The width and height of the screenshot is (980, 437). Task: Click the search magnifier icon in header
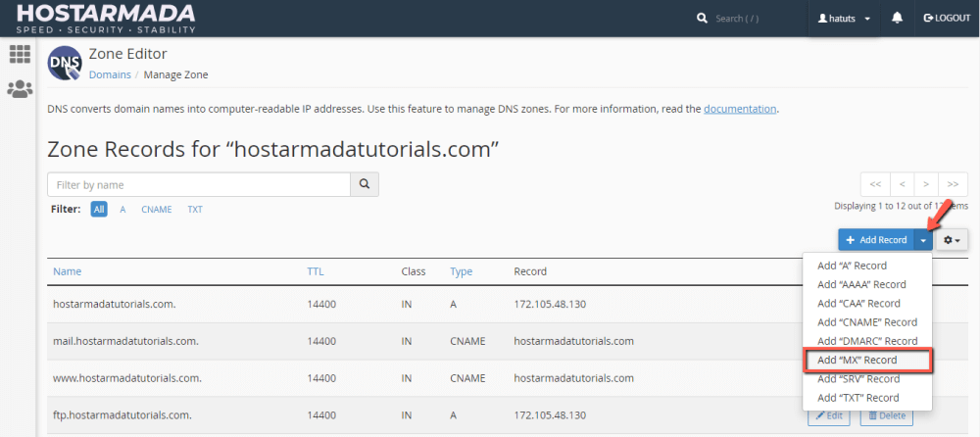click(x=702, y=19)
